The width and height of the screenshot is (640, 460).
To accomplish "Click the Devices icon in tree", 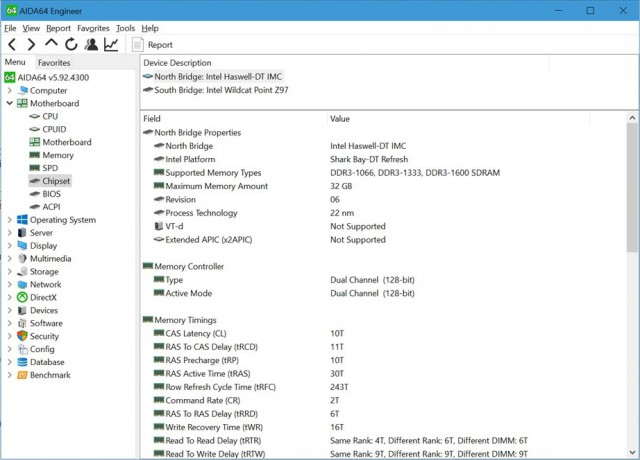I will [x=22, y=310].
